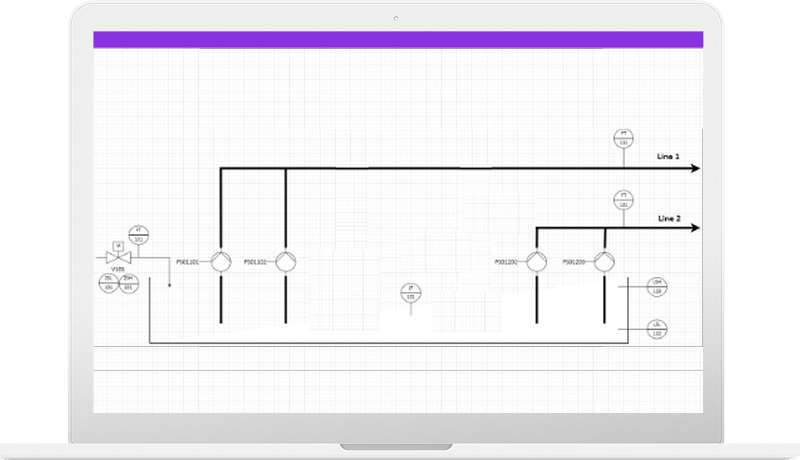Select the FT instrument bubble near valve

pos(138,235)
